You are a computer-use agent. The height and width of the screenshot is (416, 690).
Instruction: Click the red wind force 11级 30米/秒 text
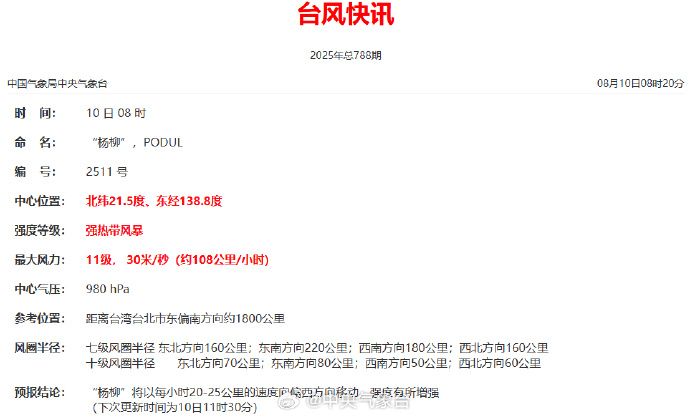point(177,260)
